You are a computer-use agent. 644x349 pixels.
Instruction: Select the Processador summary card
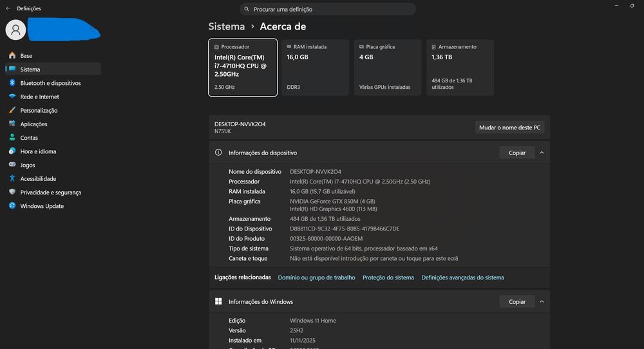tap(243, 68)
